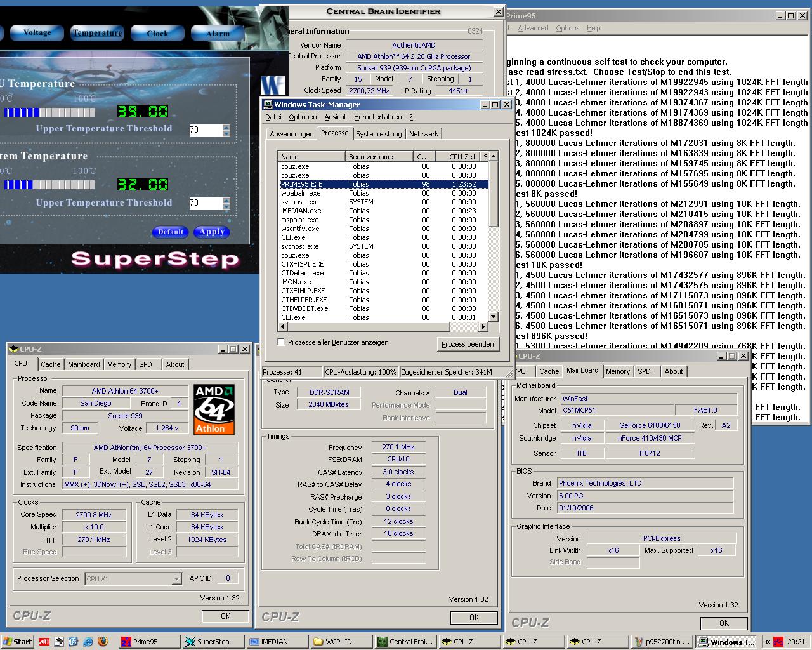This screenshot has width=812, height=650.
Task: Sort processes by the CPU-Zeit column header
Action: tap(457, 156)
